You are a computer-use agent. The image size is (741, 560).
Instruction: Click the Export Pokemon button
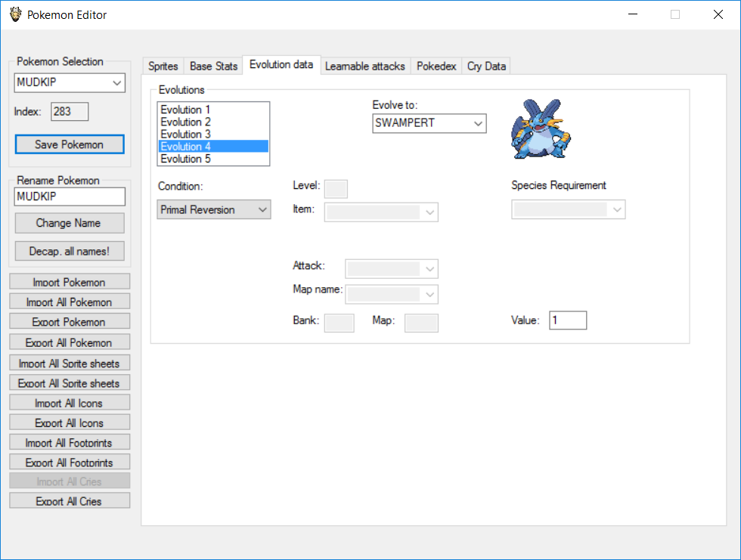70,321
